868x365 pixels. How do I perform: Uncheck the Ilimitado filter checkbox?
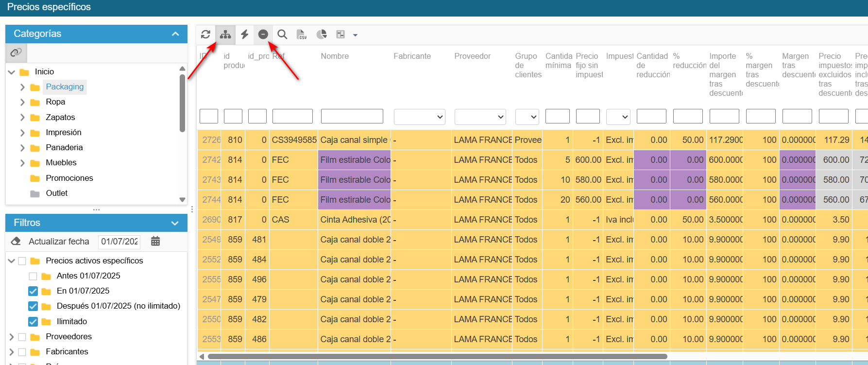click(33, 322)
